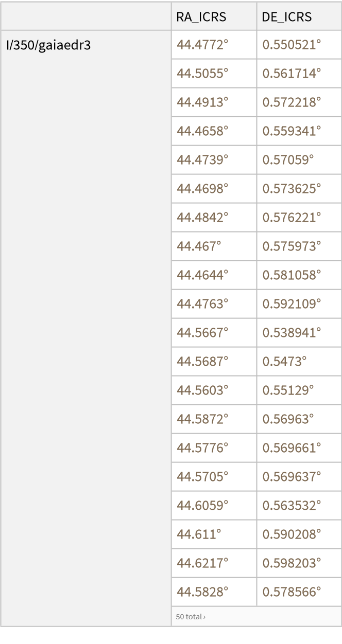
Task: Select DE cell 0.5473°
Action: coord(284,362)
